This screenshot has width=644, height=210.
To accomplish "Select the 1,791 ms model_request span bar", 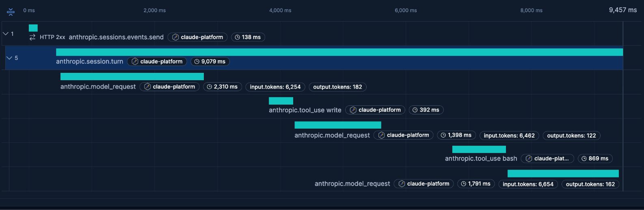I will pos(563,173).
